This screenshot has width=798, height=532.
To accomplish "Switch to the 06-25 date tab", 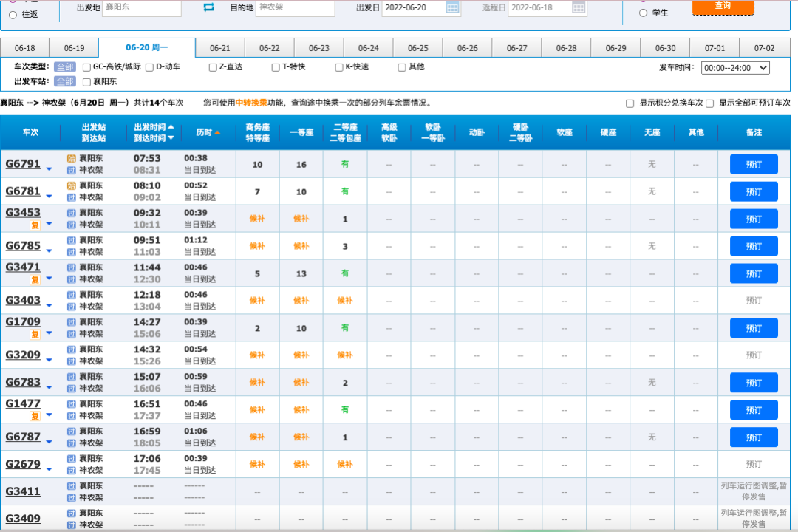I will (417, 48).
